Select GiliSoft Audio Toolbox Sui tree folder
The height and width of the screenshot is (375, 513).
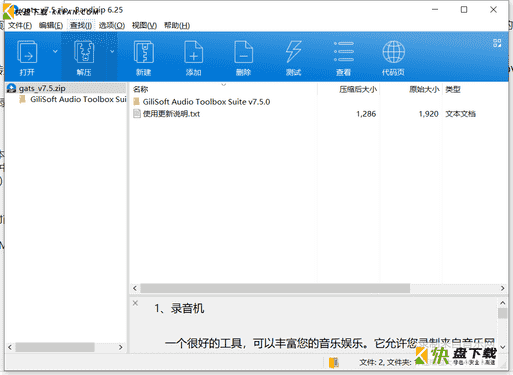point(78,99)
